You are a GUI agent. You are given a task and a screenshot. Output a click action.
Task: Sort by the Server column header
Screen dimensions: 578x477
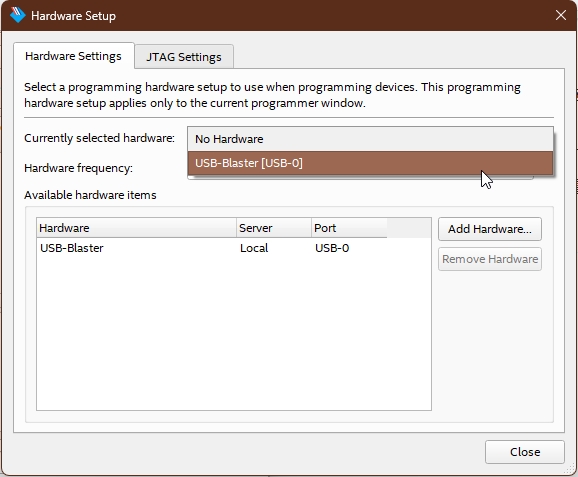click(274, 228)
